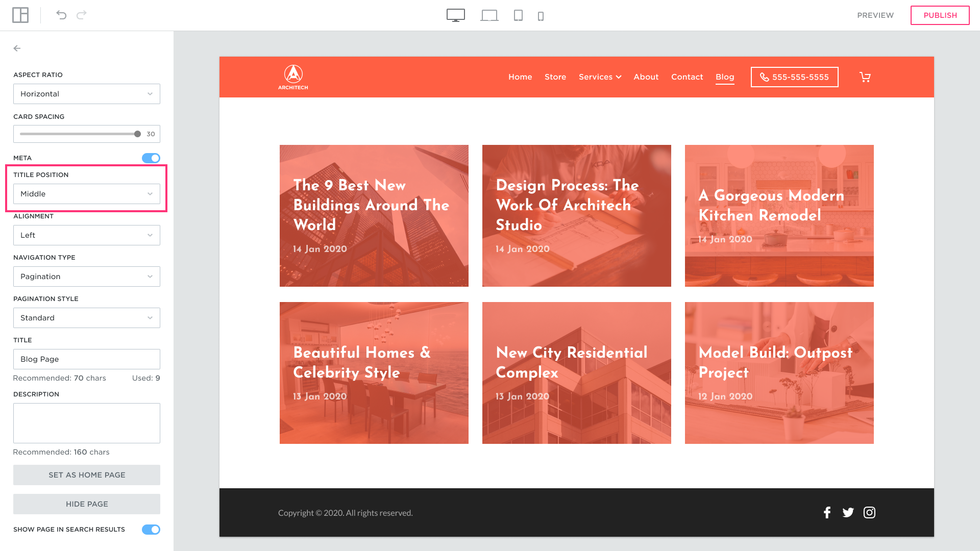Toggle the Meta switch off

151,158
